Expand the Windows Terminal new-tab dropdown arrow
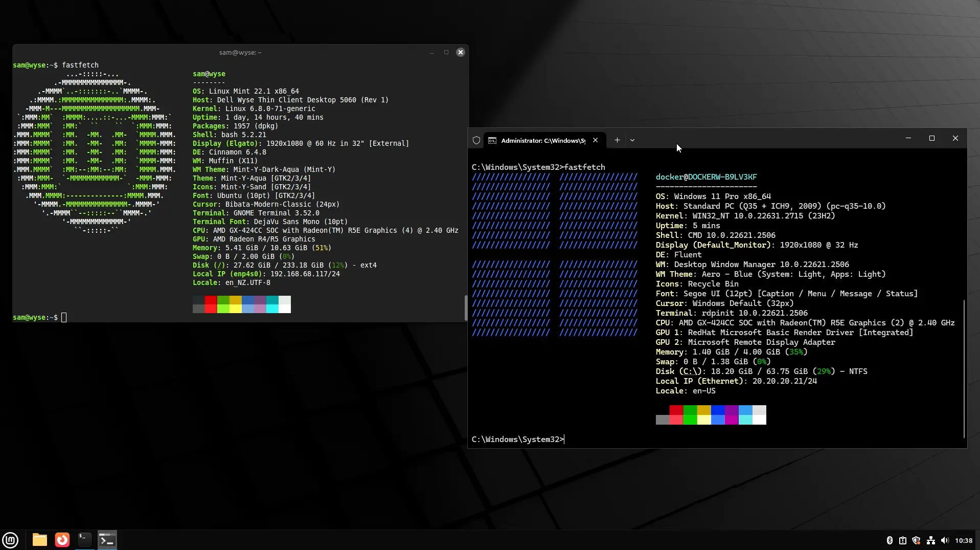This screenshot has height=550, width=980. click(x=632, y=140)
